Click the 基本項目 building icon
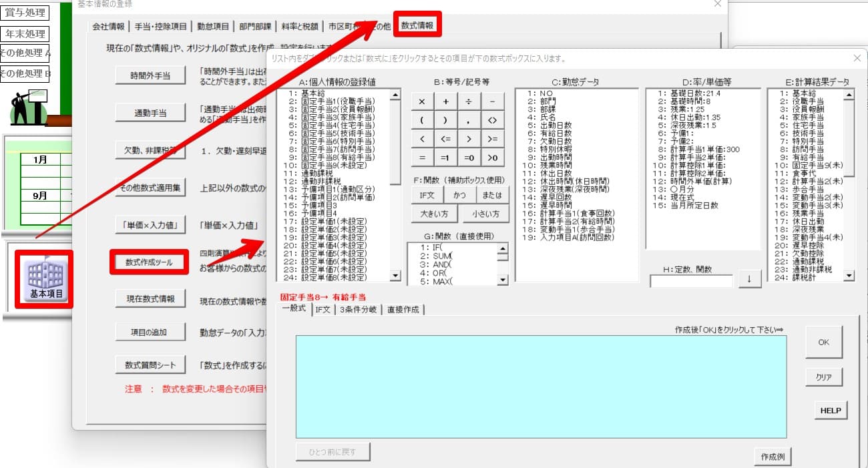The width and height of the screenshot is (868, 468). point(44,279)
